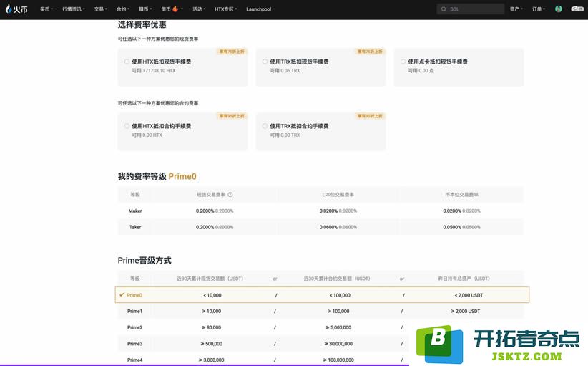Click the Maker row label
This screenshot has width=588, height=366.
(135, 211)
